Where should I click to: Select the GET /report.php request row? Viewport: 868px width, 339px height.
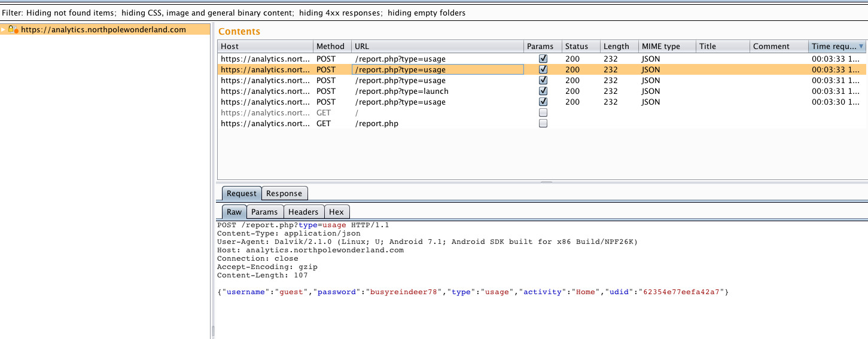point(377,124)
